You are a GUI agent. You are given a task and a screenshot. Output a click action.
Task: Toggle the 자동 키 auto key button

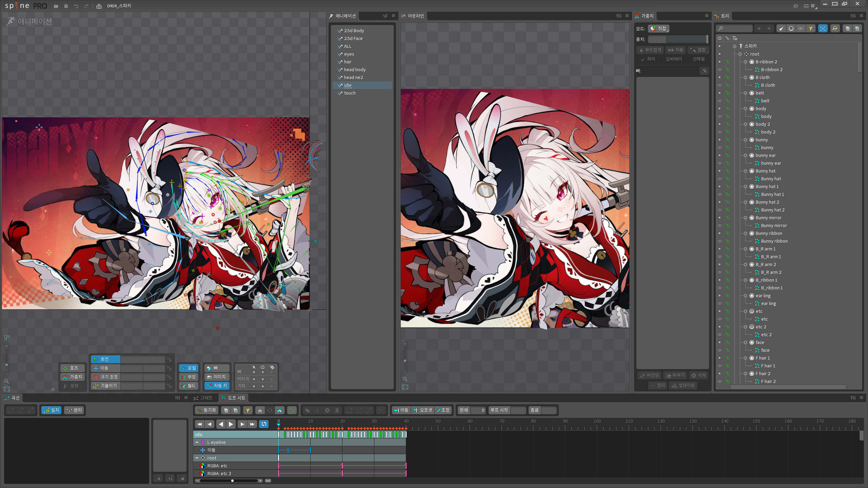pyautogui.click(x=217, y=386)
